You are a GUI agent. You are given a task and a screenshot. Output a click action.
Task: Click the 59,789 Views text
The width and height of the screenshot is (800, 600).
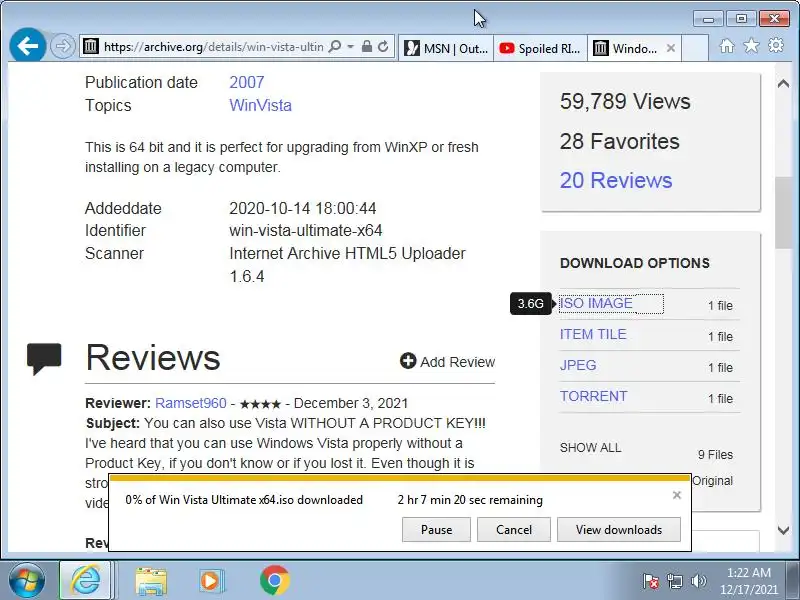point(625,101)
